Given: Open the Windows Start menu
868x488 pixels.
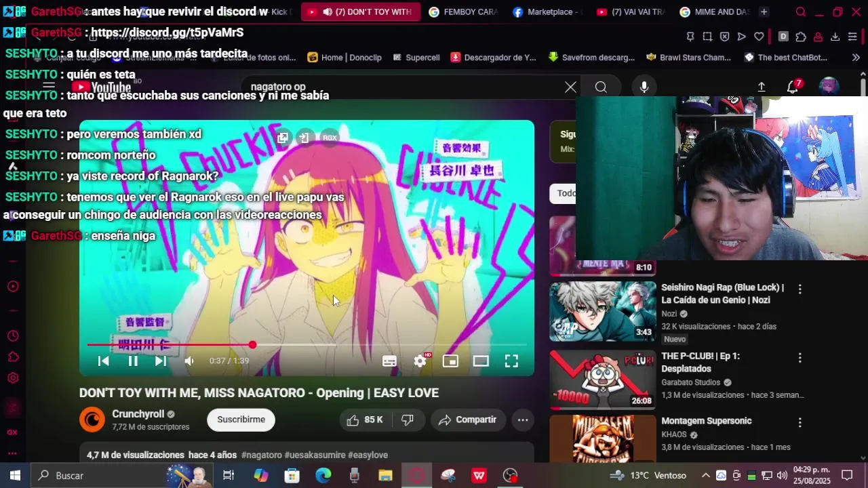Looking at the screenshot, I should click(x=15, y=476).
